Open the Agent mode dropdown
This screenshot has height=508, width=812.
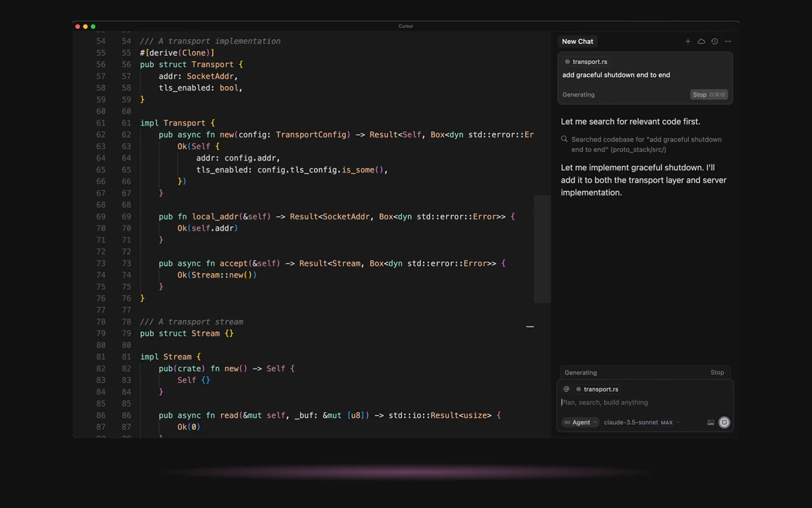pos(581,422)
